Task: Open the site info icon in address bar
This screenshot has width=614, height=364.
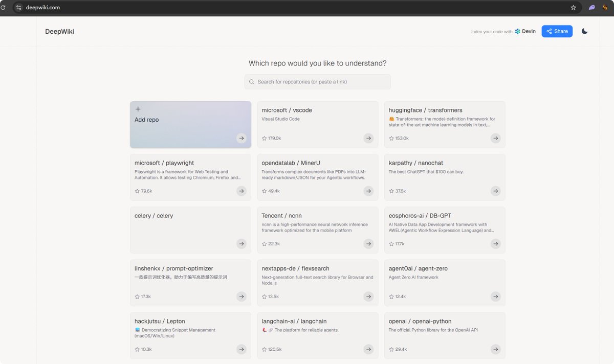Action: coord(19,8)
